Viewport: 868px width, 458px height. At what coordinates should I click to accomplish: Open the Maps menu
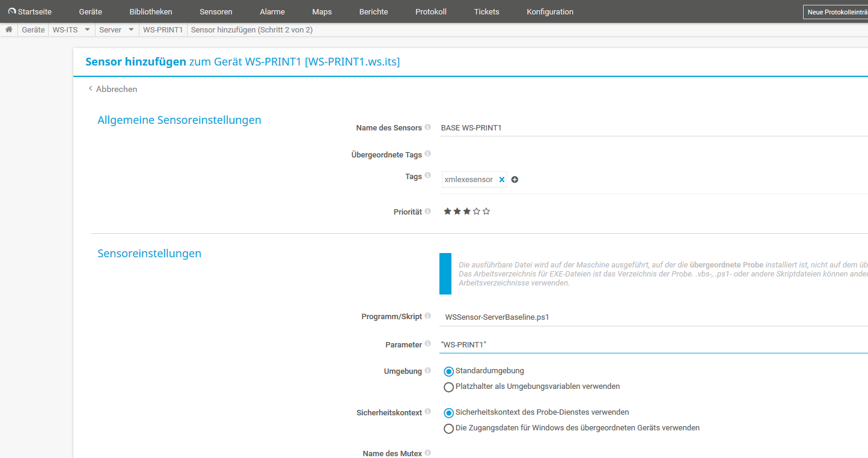point(322,11)
